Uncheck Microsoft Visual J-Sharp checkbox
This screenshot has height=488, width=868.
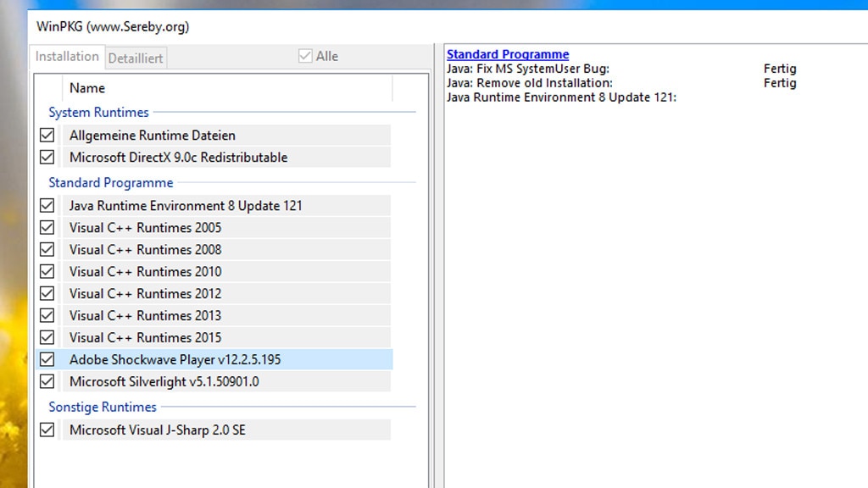pos(47,430)
